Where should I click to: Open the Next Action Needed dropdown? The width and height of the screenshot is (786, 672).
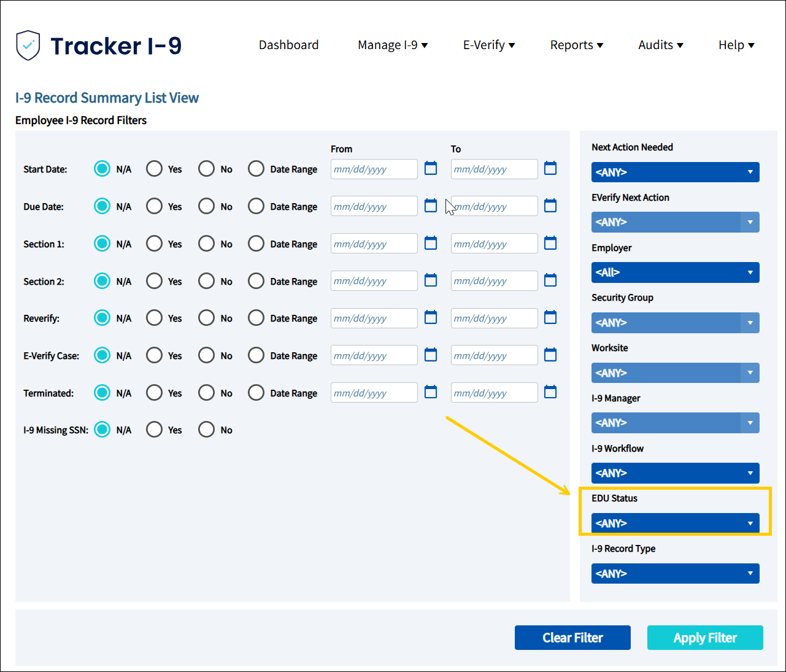click(x=676, y=172)
